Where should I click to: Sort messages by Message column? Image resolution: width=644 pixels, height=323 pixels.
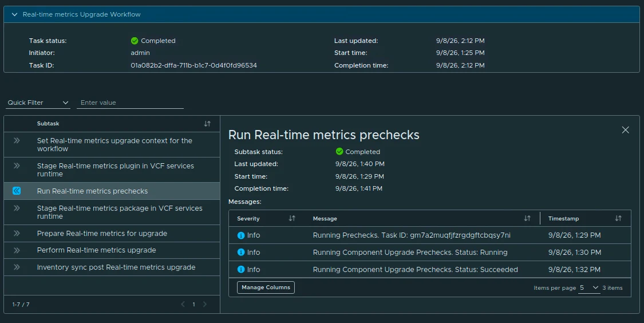(527, 218)
